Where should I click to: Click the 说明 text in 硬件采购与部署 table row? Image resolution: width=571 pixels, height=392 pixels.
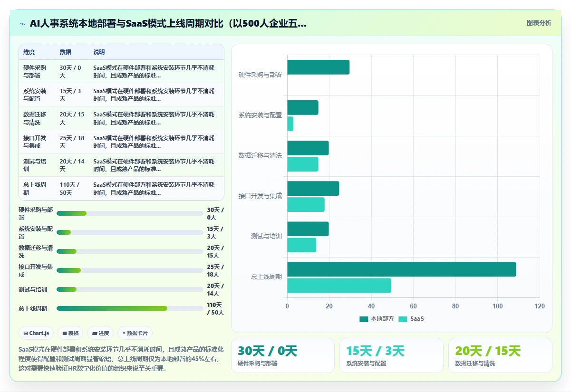154,71
